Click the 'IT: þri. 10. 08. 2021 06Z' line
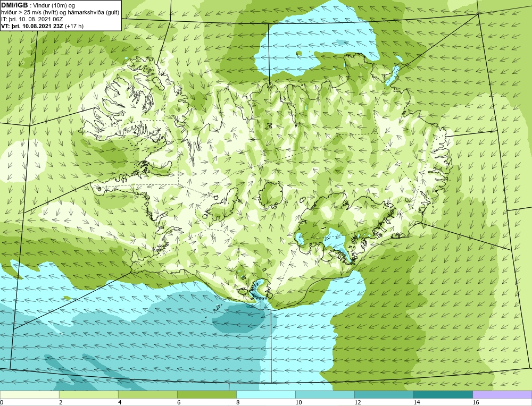Viewport: 532px width, 406px height. 32,19
